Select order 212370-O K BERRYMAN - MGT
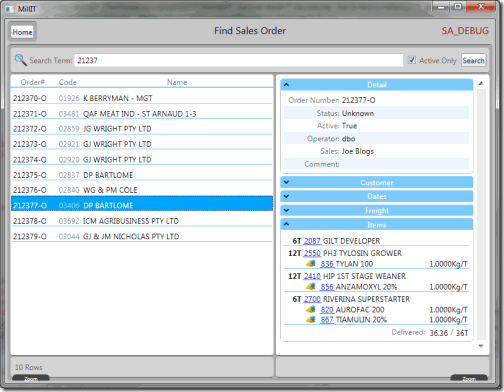504x392 pixels. 142,98
